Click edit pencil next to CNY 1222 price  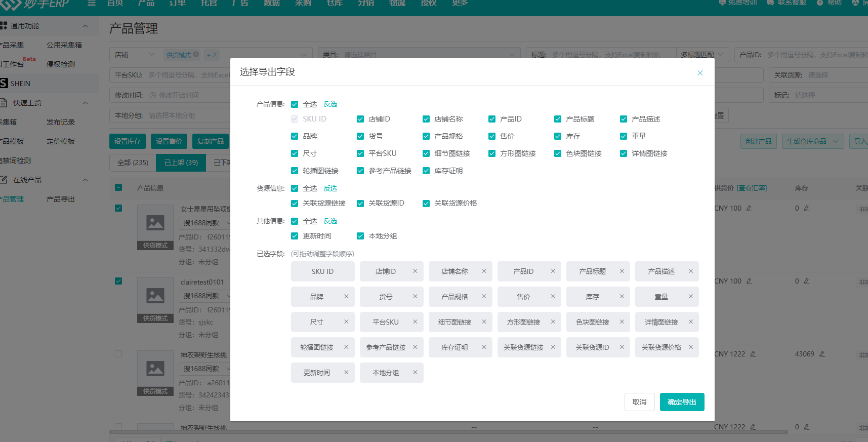[753, 354]
